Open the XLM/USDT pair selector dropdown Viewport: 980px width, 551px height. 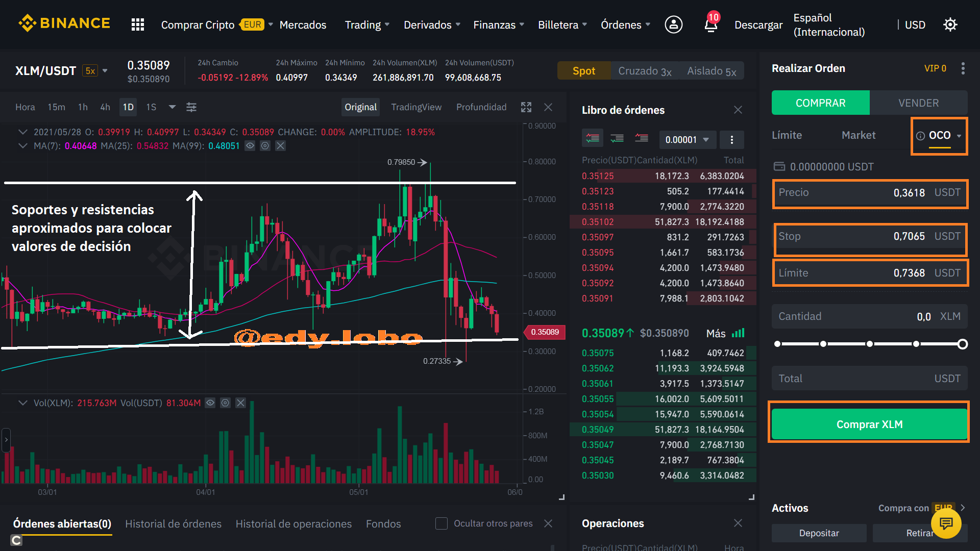click(105, 71)
